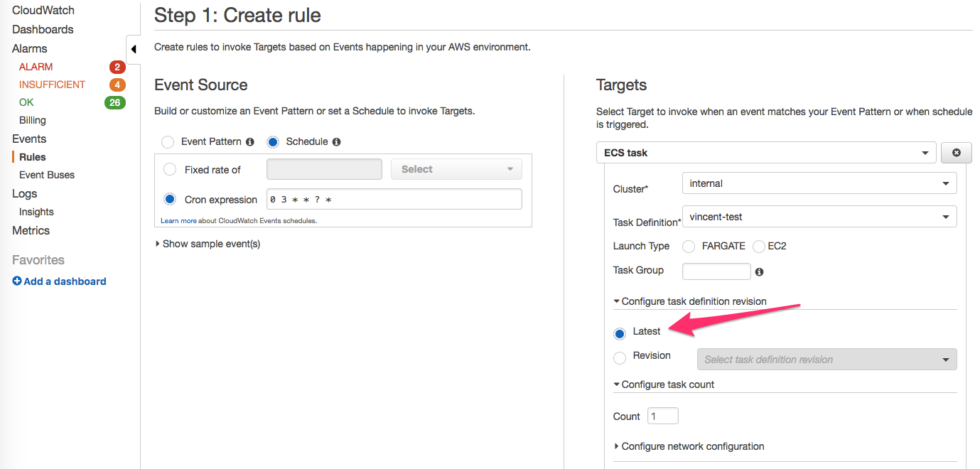Screen dimensions: 980x469
Task: Choose the Fixed rate of radio option
Action: tap(171, 170)
